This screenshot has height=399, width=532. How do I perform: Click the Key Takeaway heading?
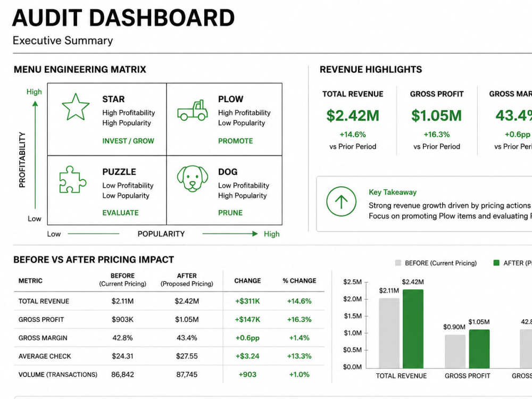(393, 192)
